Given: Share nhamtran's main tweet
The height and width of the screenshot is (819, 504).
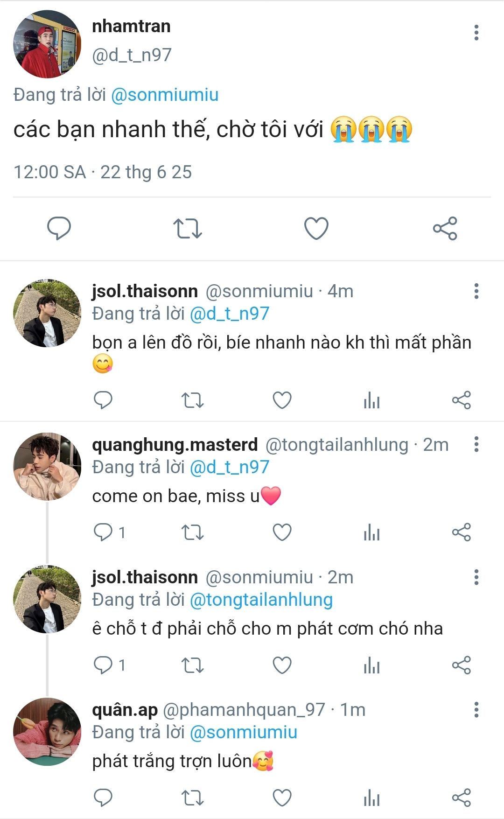Looking at the screenshot, I should pyautogui.click(x=445, y=228).
